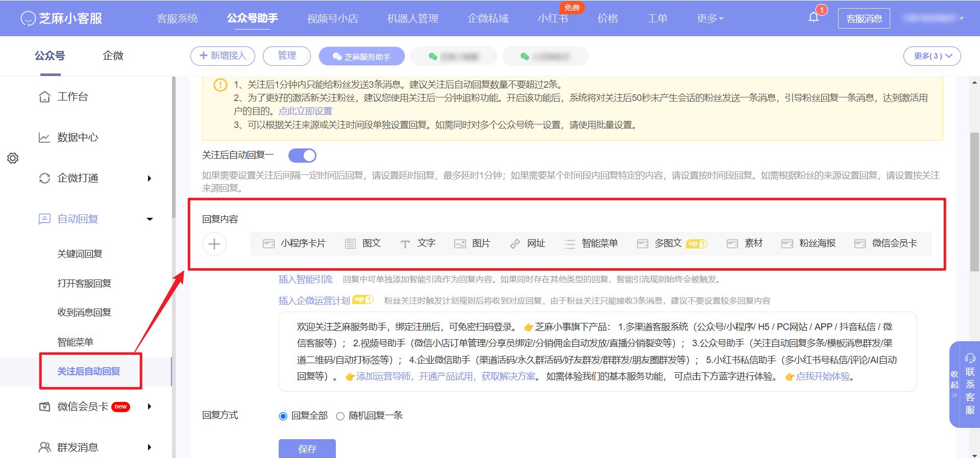Collapse the 自动回复 submenu arrow
Screen dimensions: 980x458
150,219
